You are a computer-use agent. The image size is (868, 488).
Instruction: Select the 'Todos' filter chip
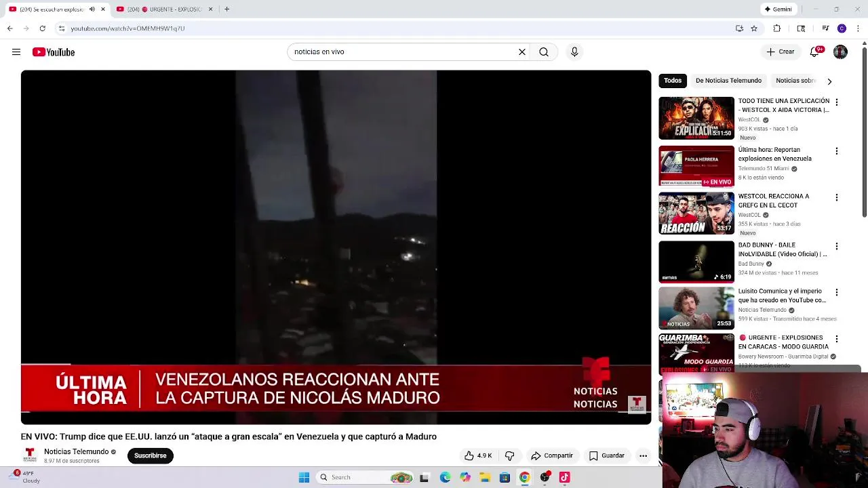pyautogui.click(x=673, y=81)
